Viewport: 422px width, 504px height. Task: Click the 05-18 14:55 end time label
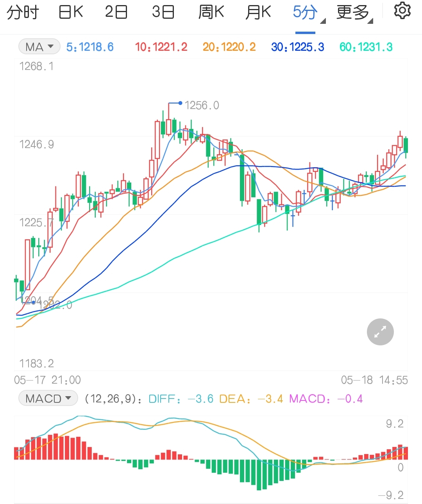coord(374,380)
